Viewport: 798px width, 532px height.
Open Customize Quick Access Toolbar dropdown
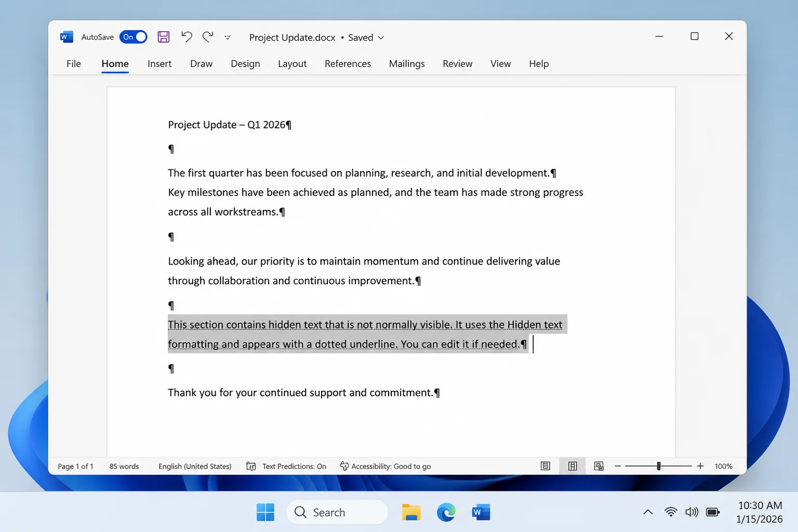tap(228, 37)
